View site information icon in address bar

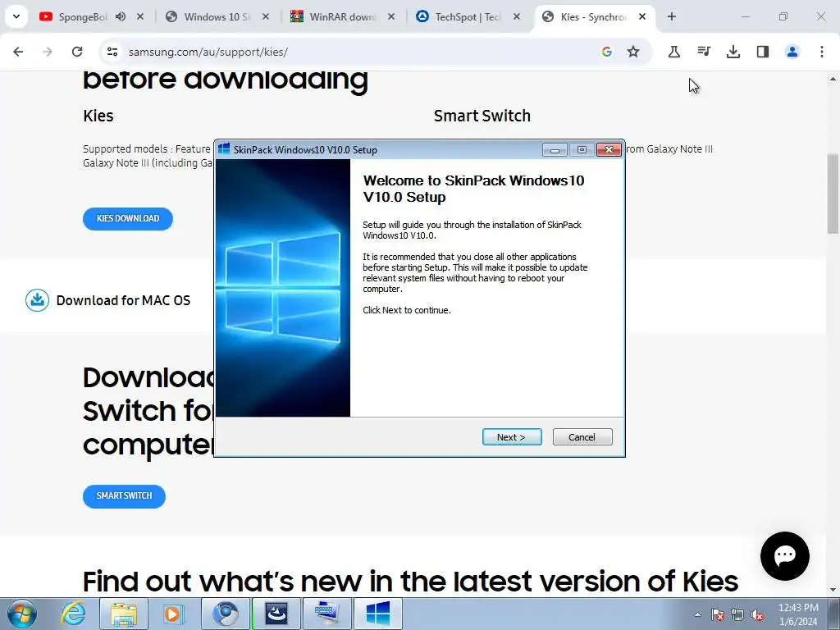tap(112, 52)
